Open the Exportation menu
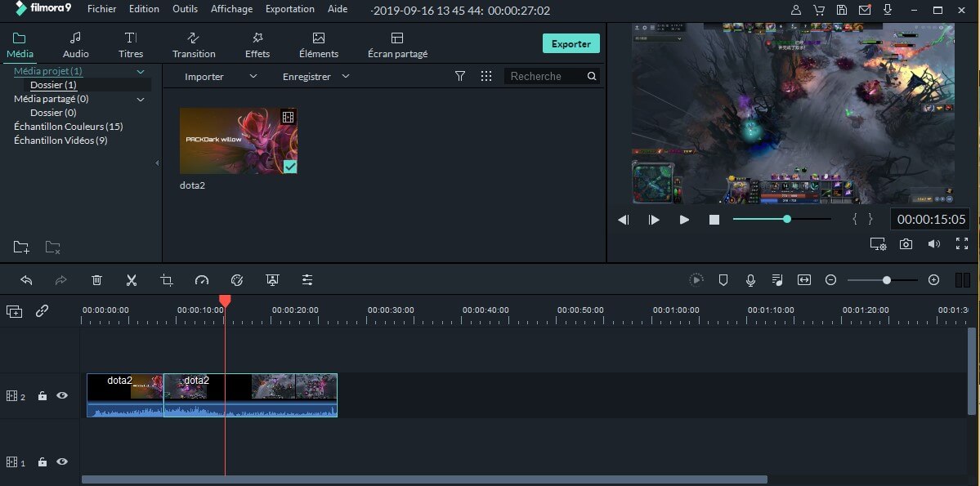 [x=290, y=9]
